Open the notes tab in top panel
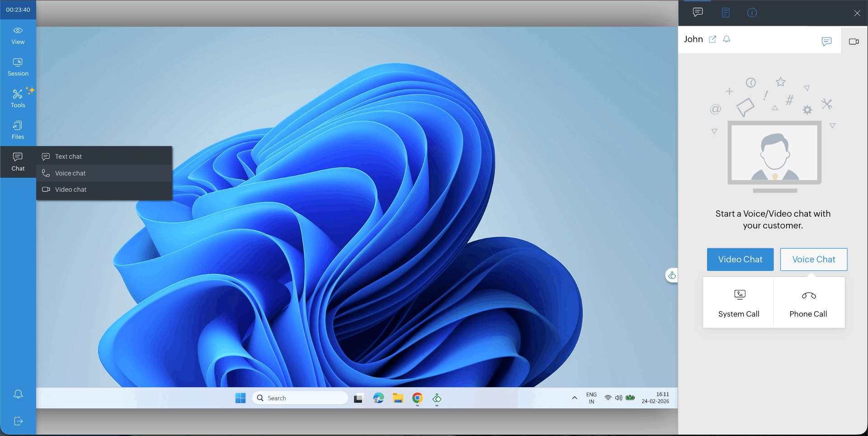Image resolution: width=868 pixels, height=436 pixels. click(x=726, y=13)
